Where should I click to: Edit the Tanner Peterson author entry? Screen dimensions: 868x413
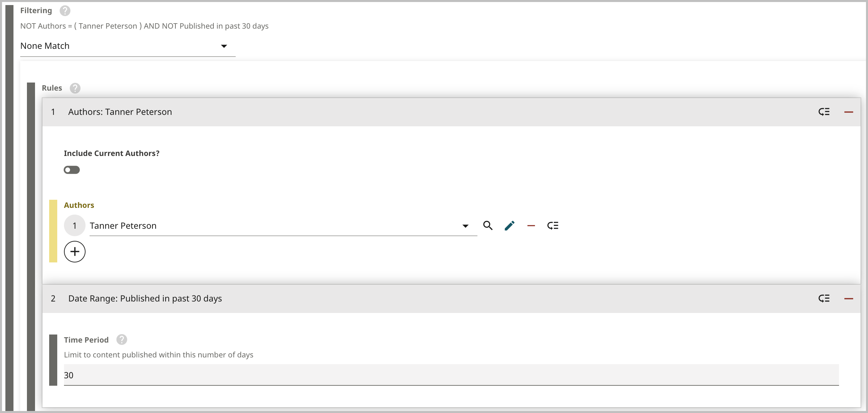click(x=509, y=226)
